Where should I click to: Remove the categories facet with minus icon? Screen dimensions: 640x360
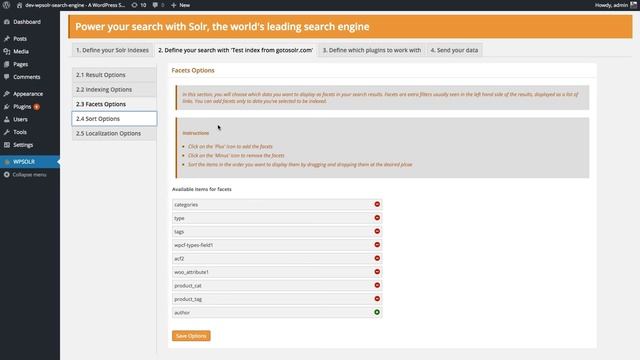tap(377, 204)
